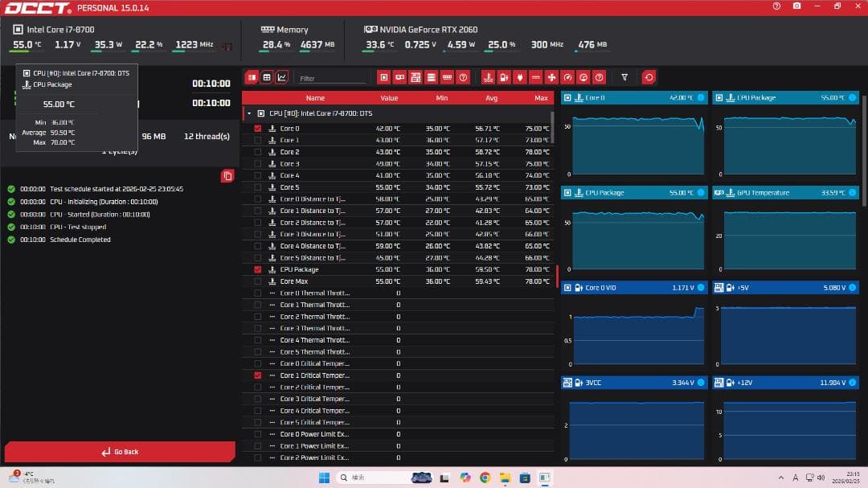
Task: Toggle the power plug sensor filter
Action: [x=520, y=77]
